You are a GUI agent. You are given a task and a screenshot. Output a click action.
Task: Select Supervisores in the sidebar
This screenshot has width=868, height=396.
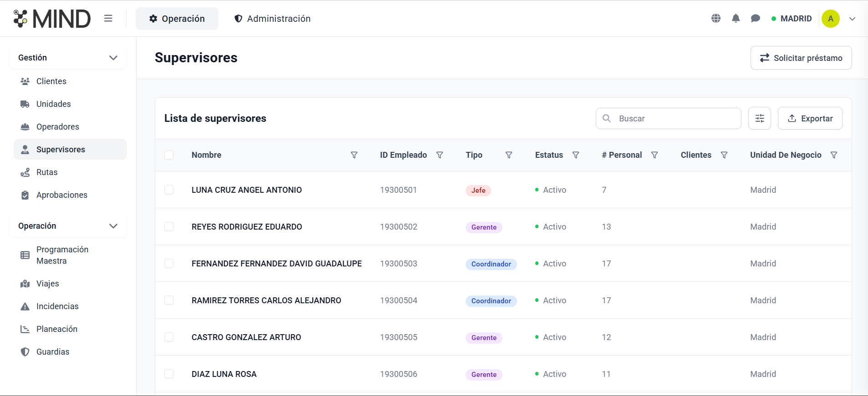70,150
